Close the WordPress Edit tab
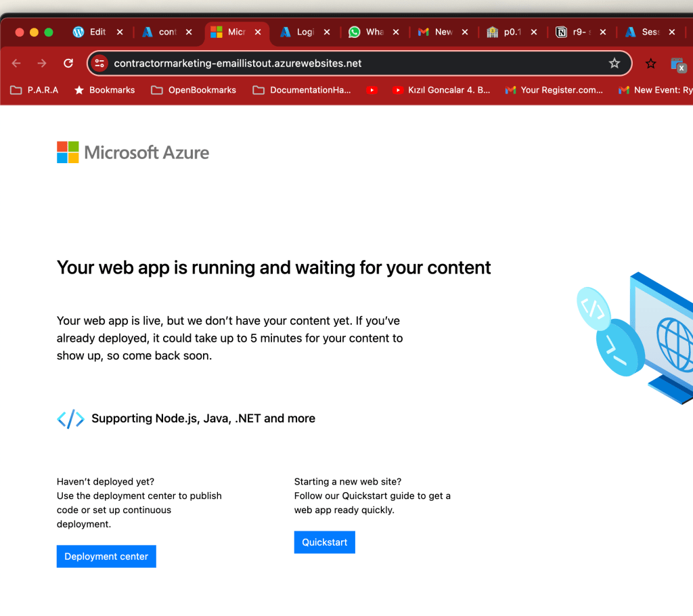693x616 pixels. point(120,32)
